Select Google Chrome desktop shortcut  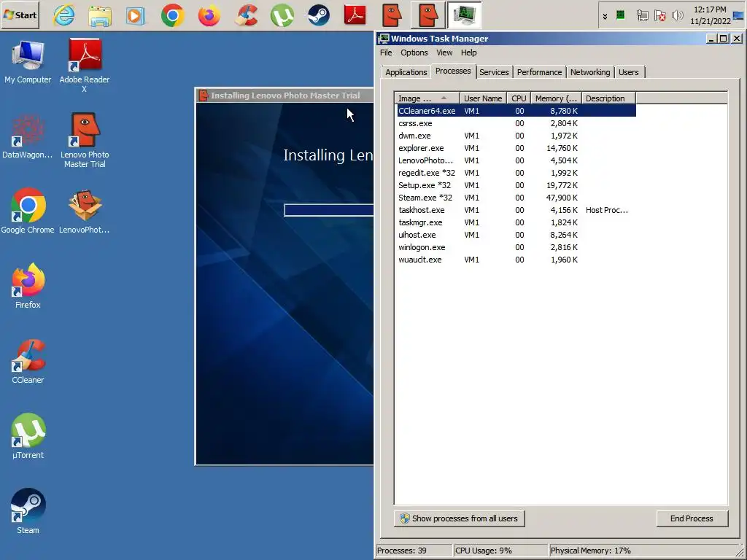pos(28,211)
